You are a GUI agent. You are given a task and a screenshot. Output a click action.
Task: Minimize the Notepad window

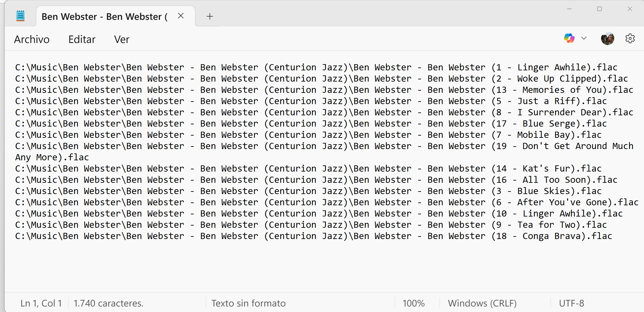pyautogui.click(x=569, y=9)
